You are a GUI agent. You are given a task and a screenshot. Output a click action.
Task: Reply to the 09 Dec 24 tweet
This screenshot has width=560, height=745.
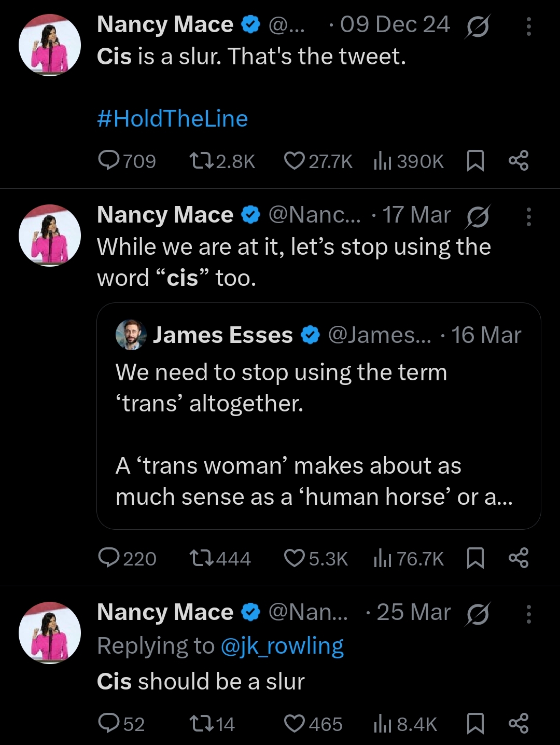pos(109,161)
